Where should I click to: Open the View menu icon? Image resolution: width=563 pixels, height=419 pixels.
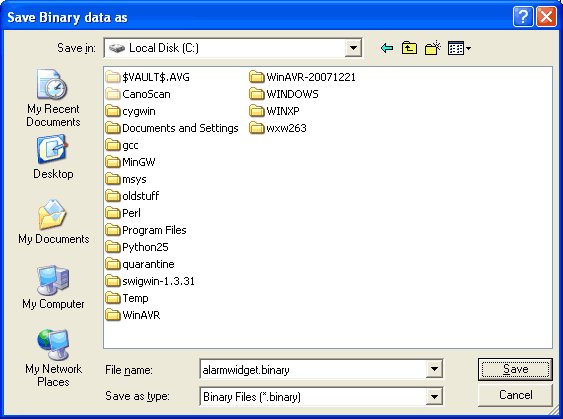[x=459, y=48]
